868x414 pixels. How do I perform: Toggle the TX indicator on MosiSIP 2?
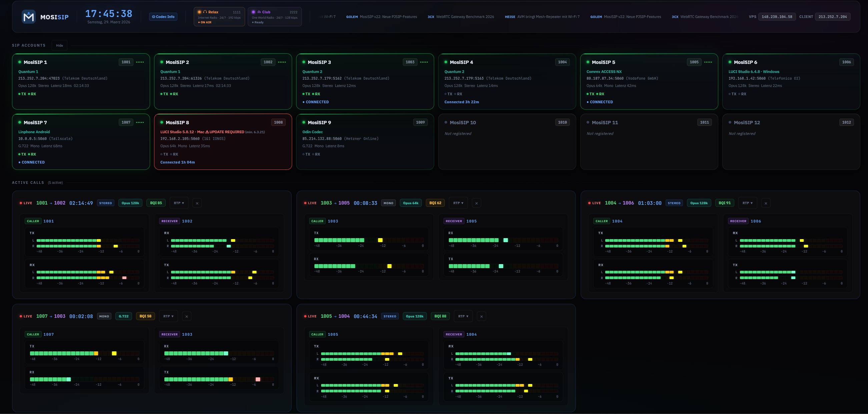click(164, 94)
